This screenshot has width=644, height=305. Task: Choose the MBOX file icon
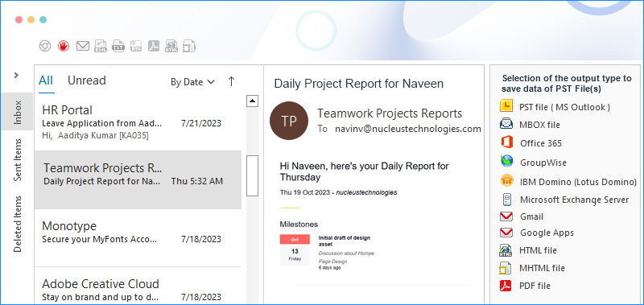tap(506, 124)
